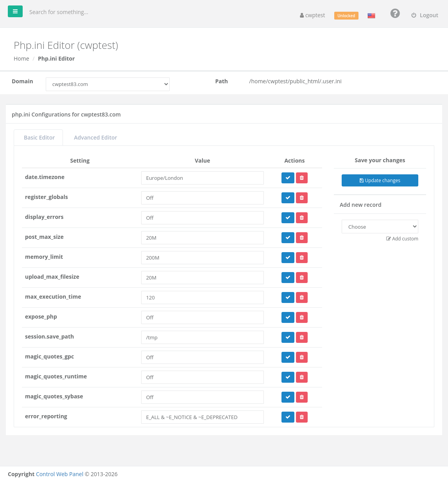This screenshot has height=482, width=448.
Task: Click the Add custom link
Action: coord(402,238)
